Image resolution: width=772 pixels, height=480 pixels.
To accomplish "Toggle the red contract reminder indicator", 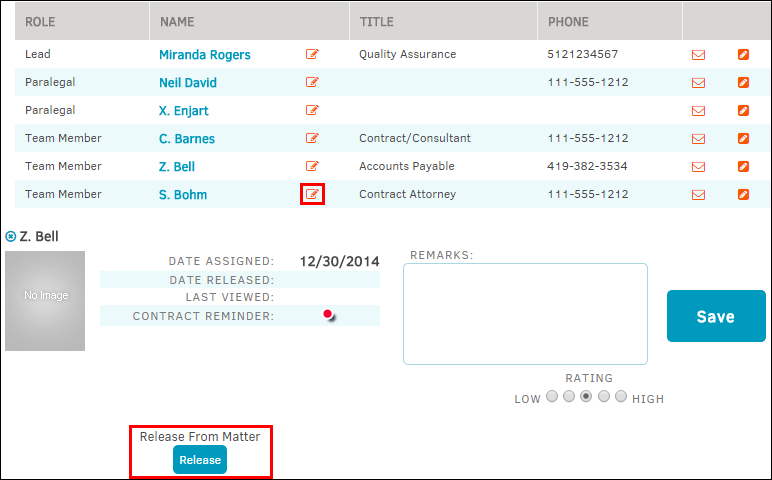I will point(328,314).
